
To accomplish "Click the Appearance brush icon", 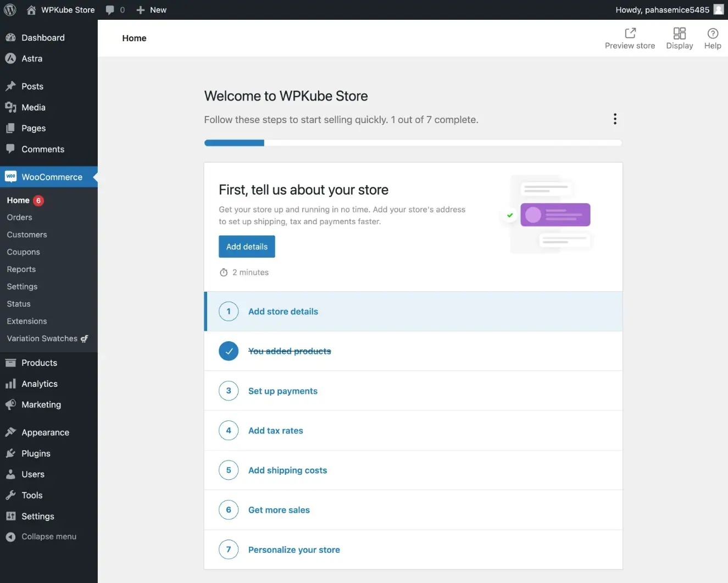I will [x=10, y=432].
